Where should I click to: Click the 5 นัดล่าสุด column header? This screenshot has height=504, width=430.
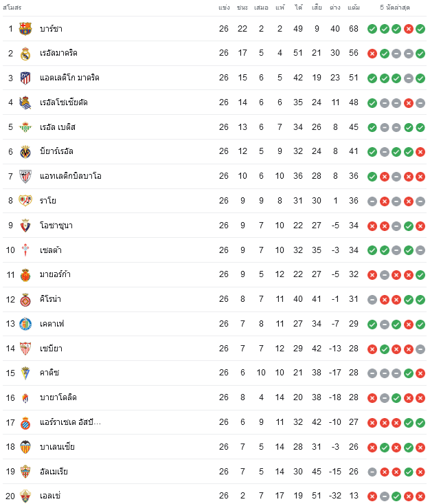point(395,8)
